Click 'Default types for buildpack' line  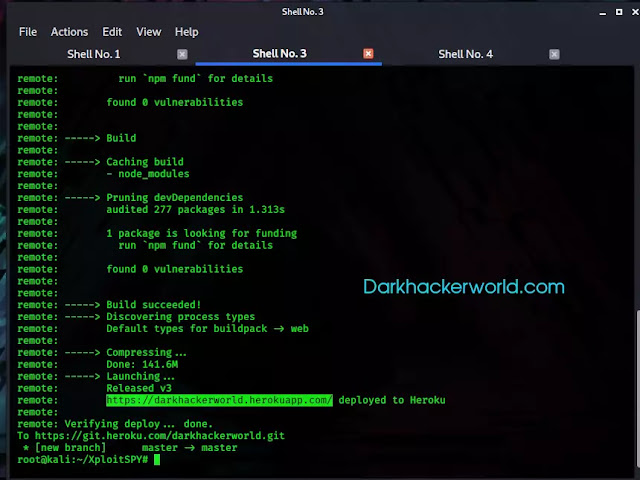point(207,329)
